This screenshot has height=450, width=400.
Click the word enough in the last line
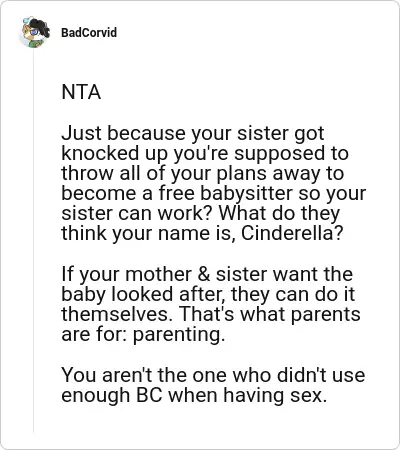(96, 395)
